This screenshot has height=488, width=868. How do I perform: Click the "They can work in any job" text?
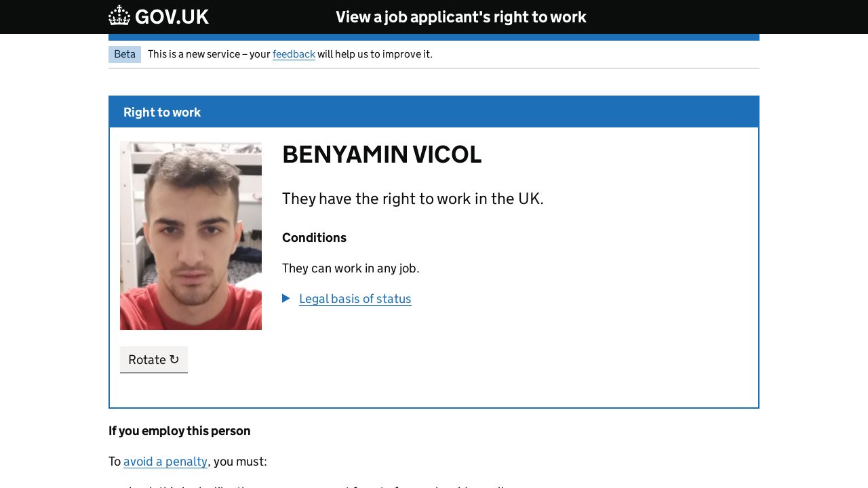point(351,268)
